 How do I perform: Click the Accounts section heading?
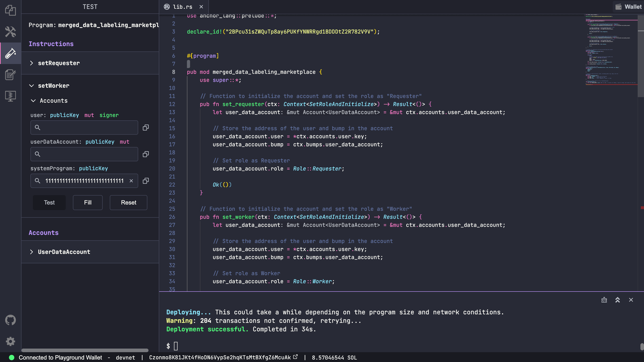pyautogui.click(x=44, y=233)
